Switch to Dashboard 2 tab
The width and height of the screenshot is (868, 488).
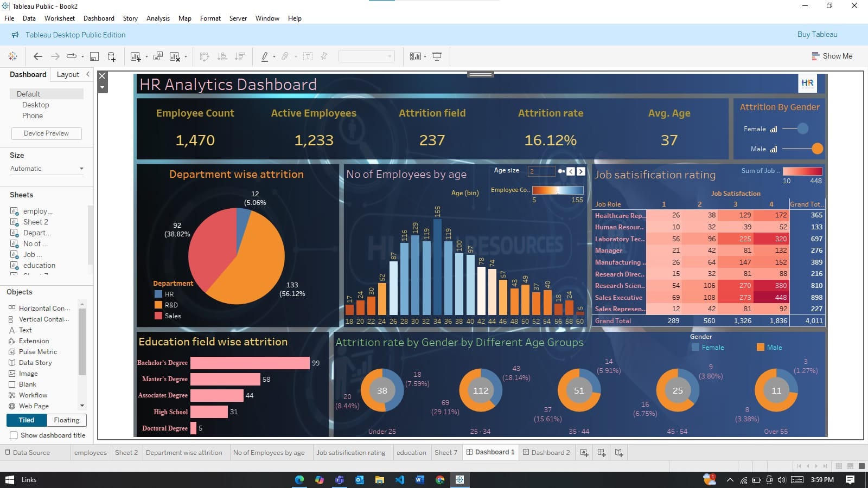tap(546, 453)
